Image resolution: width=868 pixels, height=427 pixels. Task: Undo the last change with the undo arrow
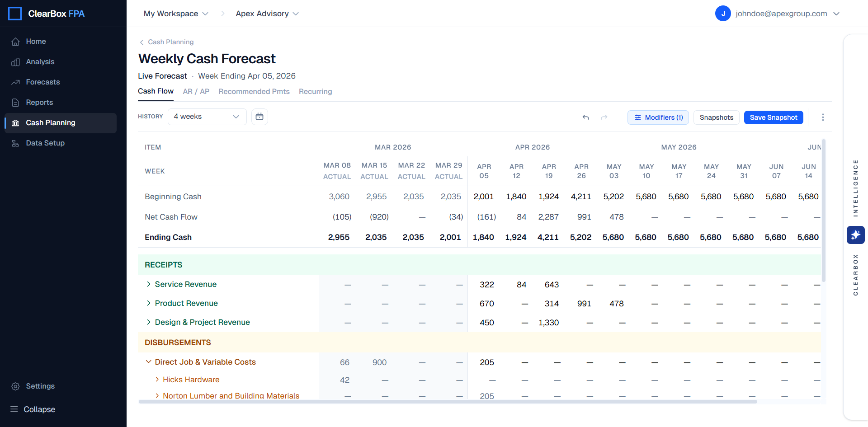click(585, 117)
